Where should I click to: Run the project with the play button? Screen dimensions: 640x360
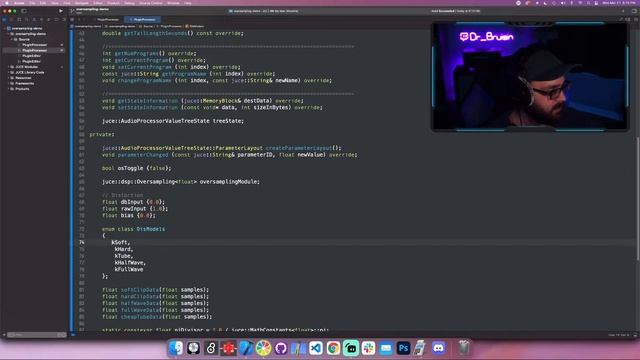click(x=61, y=11)
